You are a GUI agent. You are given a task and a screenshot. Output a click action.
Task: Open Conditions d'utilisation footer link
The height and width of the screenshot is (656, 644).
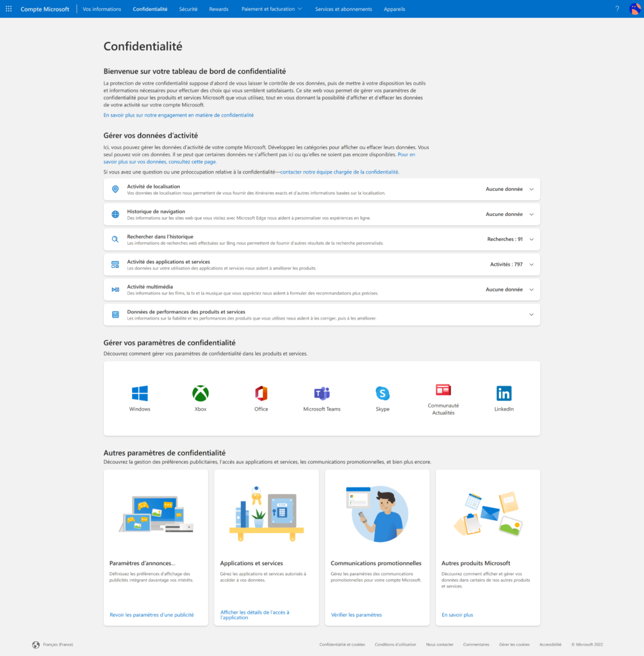pyautogui.click(x=395, y=644)
